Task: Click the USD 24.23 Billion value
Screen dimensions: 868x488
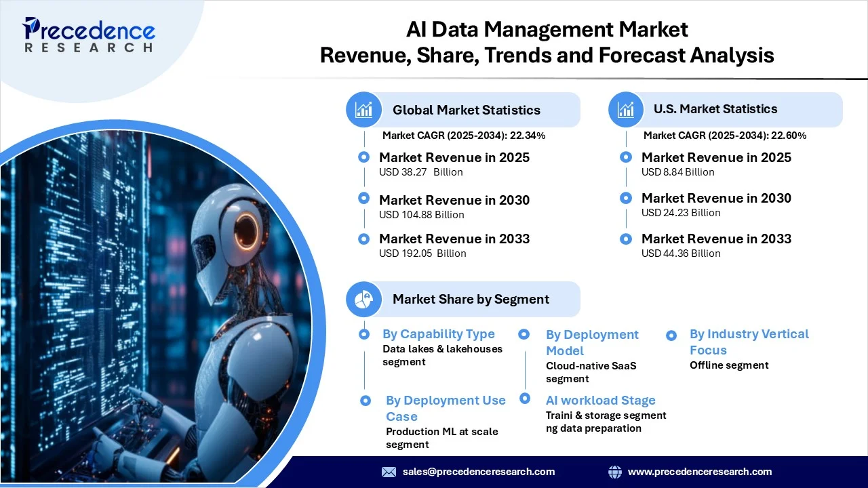Action: tap(681, 213)
